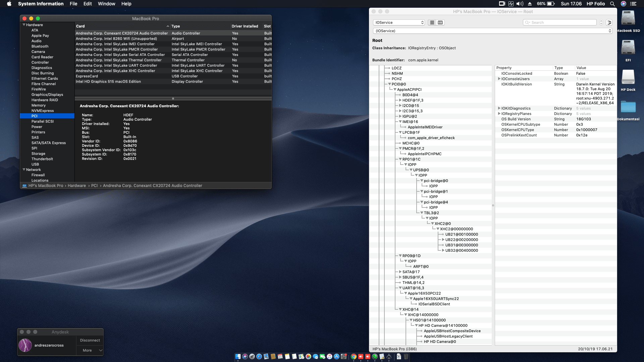Switch to column browser view icon
Viewport: 644px width, 362px height.
click(x=440, y=22)
